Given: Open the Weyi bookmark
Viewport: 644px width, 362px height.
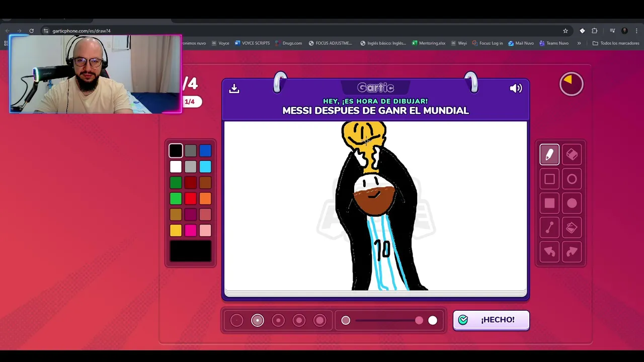Looking at the screenshot, I should (459, 43).
